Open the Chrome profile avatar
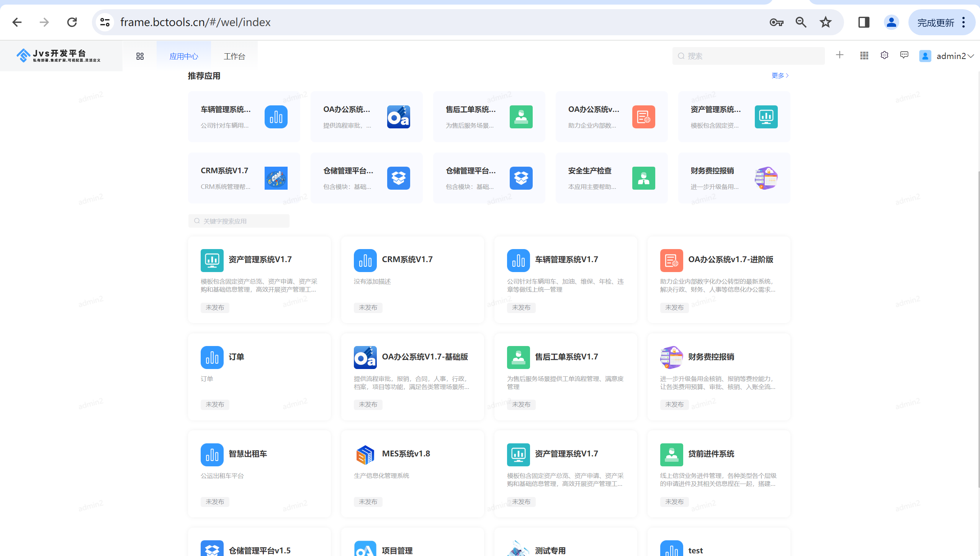This screenshot has width=980, height=556. pyautogui.click(x=892, y=22)
